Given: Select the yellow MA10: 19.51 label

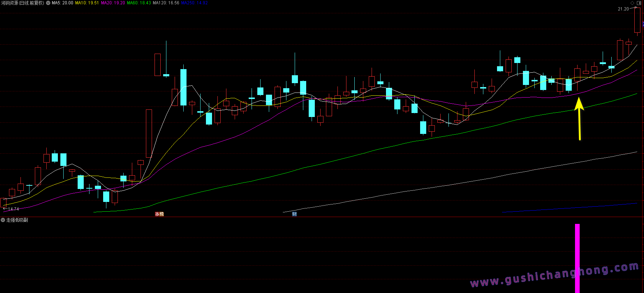Looking at the screenshot, I should pos(87,3).
